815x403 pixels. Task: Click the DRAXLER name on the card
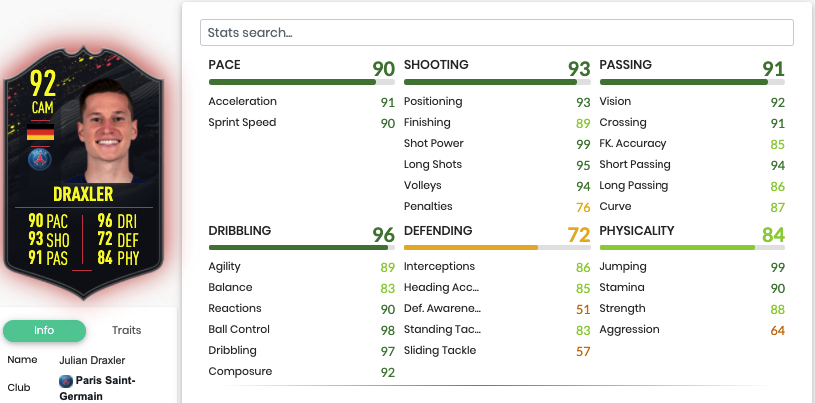(x=83, y=194)
